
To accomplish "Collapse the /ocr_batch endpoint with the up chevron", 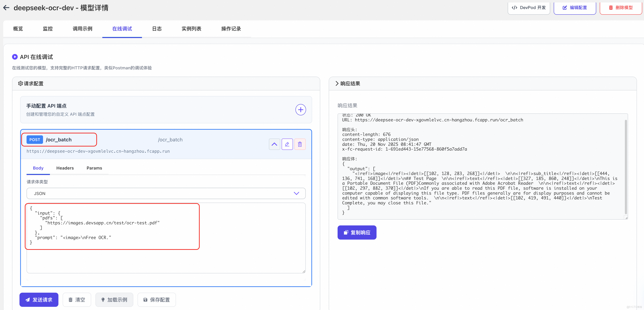I will tap(274, 144).
